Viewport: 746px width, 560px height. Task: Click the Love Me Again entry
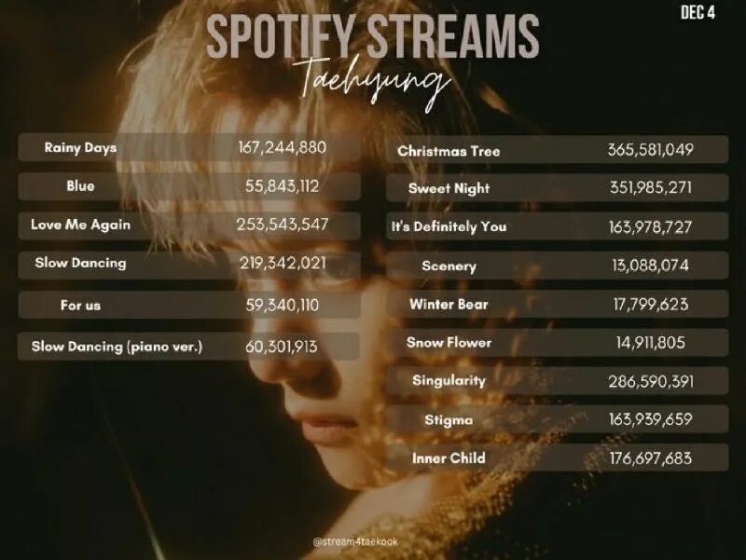(189, 225)
